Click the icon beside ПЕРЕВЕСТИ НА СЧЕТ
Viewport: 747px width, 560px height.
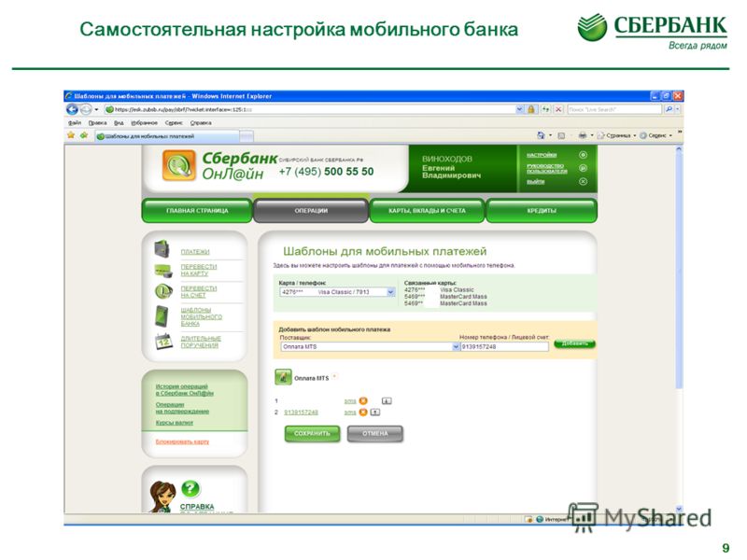[x=162, y=291]
